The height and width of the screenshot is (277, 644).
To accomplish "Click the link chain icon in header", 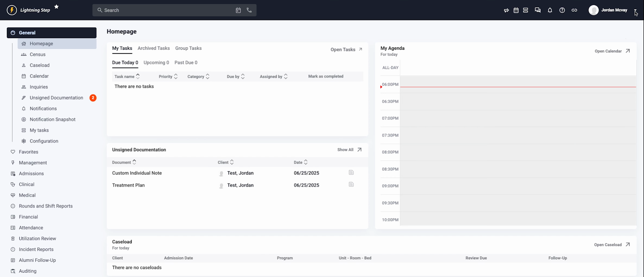I will (574, 10).
